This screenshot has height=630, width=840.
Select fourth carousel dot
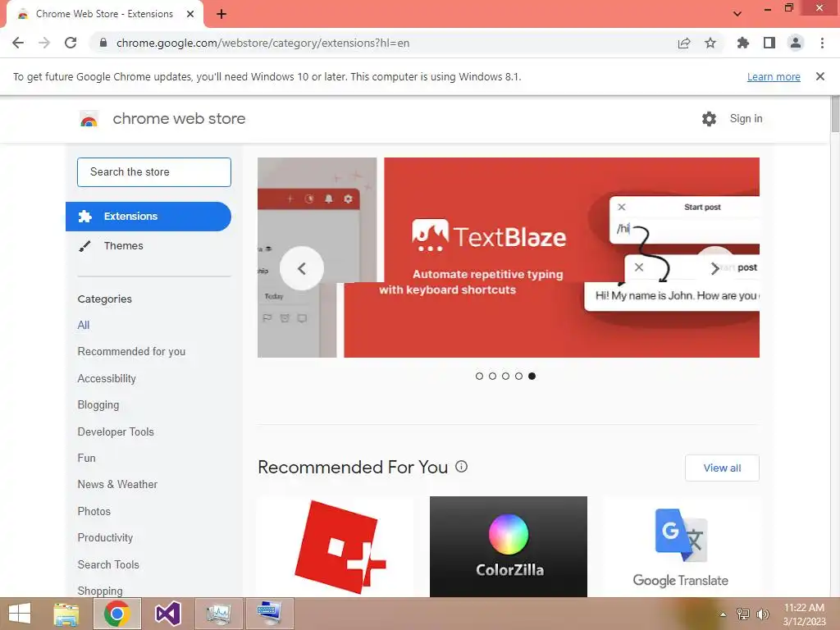(518, 376)
